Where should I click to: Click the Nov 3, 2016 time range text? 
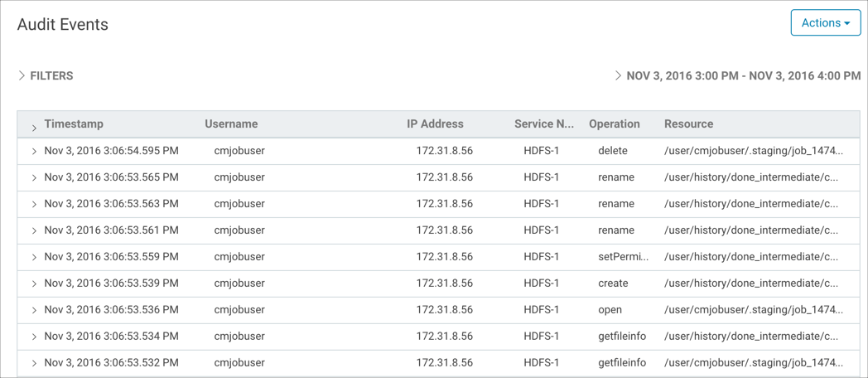coord(743,75)
